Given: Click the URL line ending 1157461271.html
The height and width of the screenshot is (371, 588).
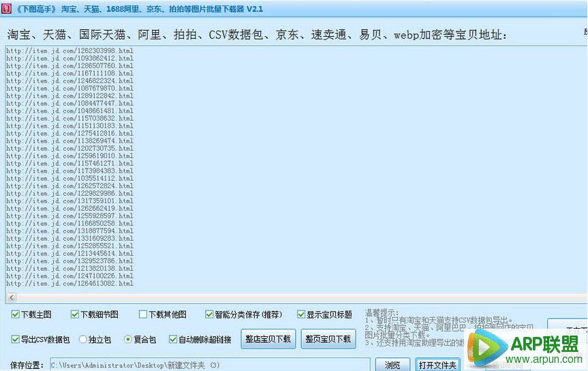Looking at the screenshot, I should [x=69, y=164].
